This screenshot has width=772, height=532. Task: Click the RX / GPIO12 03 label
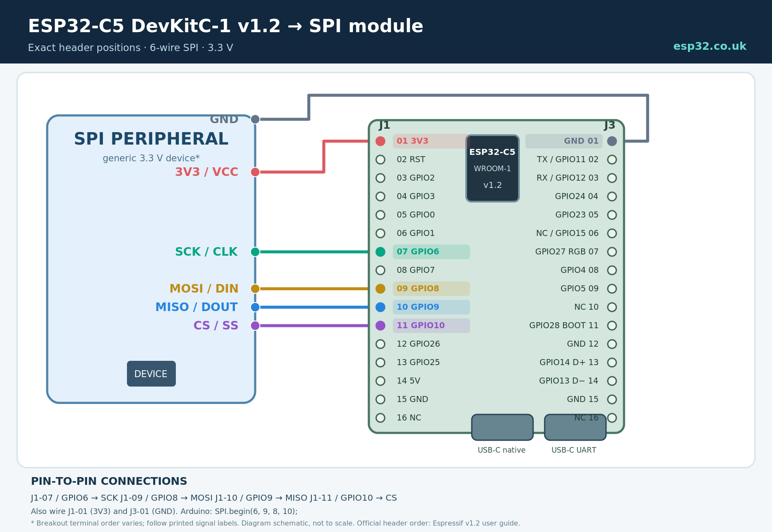coord(567,178)
